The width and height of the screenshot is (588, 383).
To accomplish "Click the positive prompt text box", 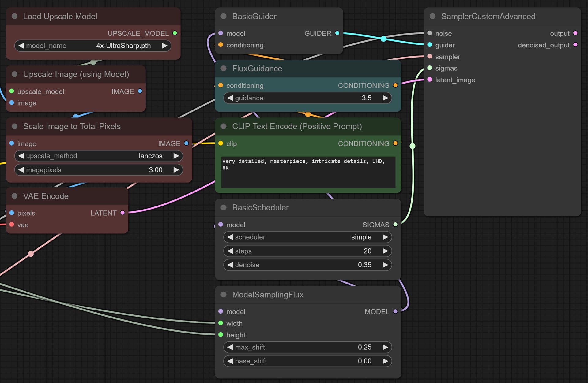I will (308, 172).
